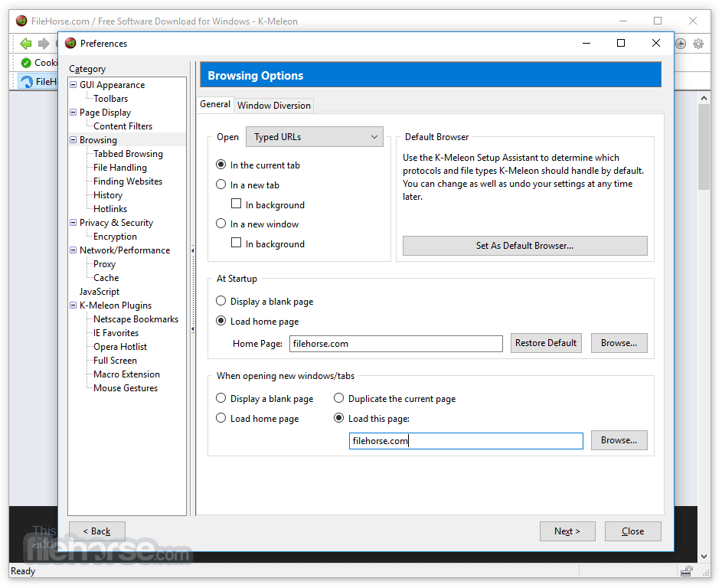This screenshot has width=722, height=588.
Task: Click the < Back button
Action: click(97, 531)
